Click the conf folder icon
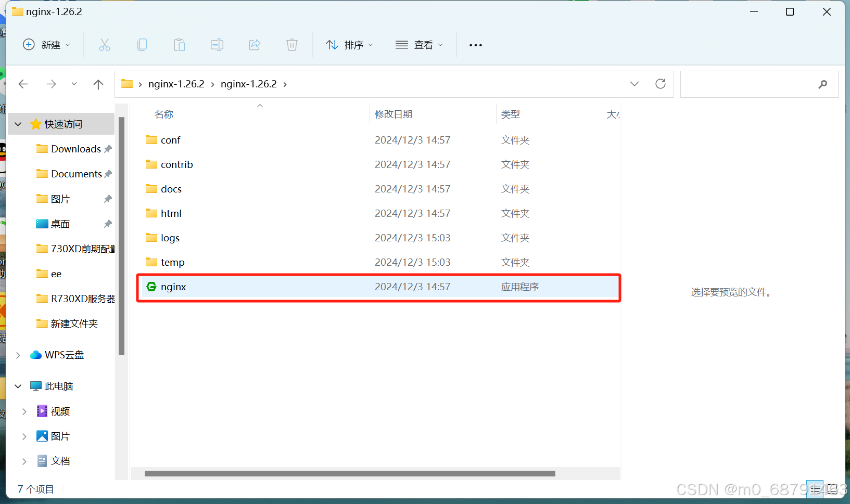Image resolution: width=850 pixels, height=504 pixels. (151, 140)
